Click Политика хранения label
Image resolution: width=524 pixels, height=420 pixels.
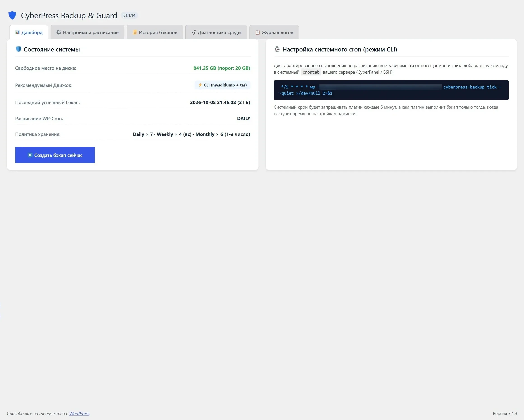pos(38,134)
